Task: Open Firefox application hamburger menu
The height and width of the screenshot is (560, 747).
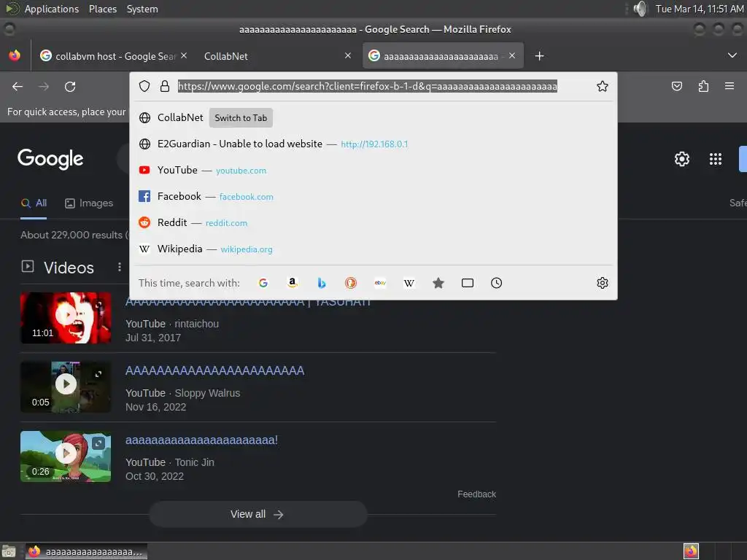Action: tap(729, 86)
